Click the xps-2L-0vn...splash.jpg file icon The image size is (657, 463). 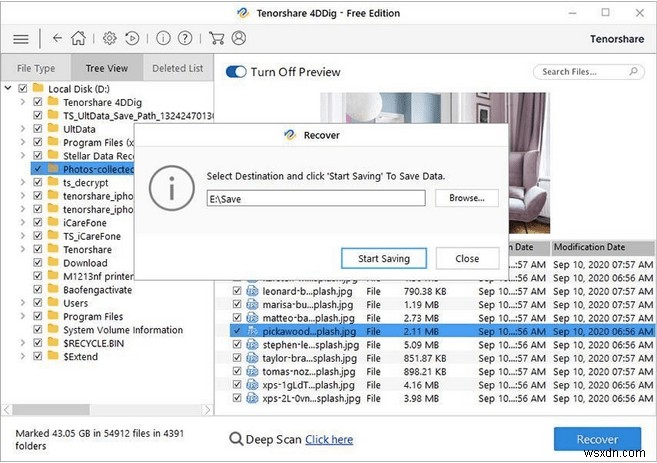(252, 398)
